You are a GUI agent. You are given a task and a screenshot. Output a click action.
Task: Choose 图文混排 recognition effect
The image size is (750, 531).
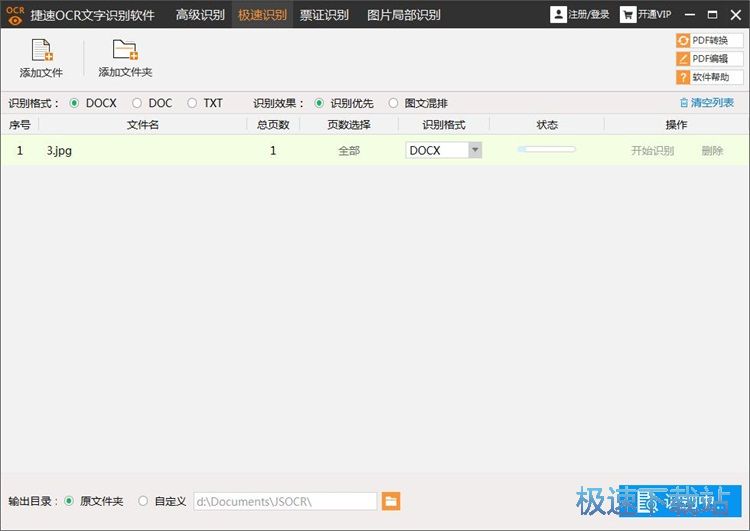(x=393, y=103)
